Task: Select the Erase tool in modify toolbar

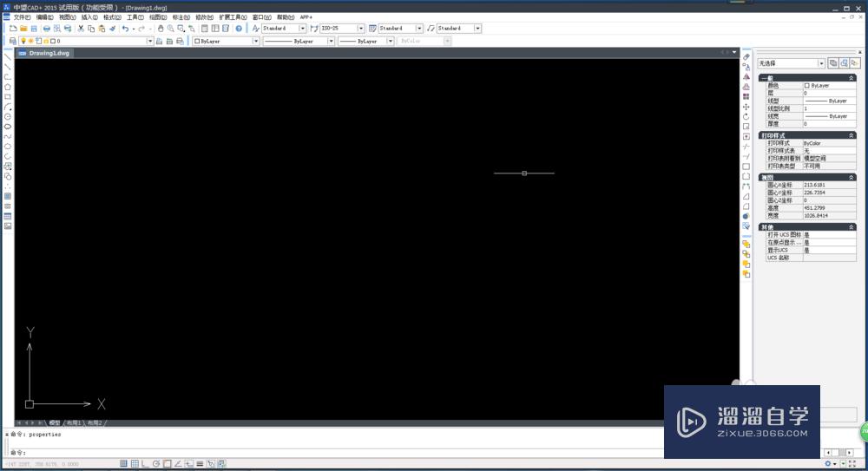Action: click(x=746, y=57)
